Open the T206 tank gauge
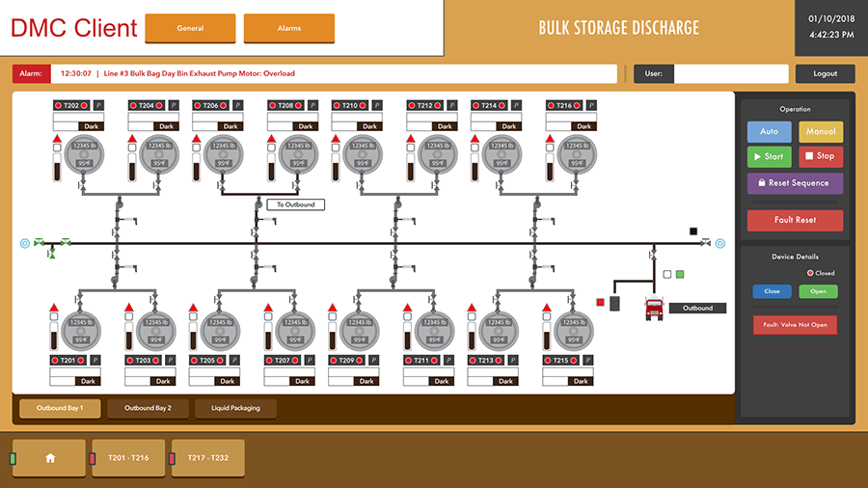The width and height of the screenshot is (868, 488). coord(224,154)
